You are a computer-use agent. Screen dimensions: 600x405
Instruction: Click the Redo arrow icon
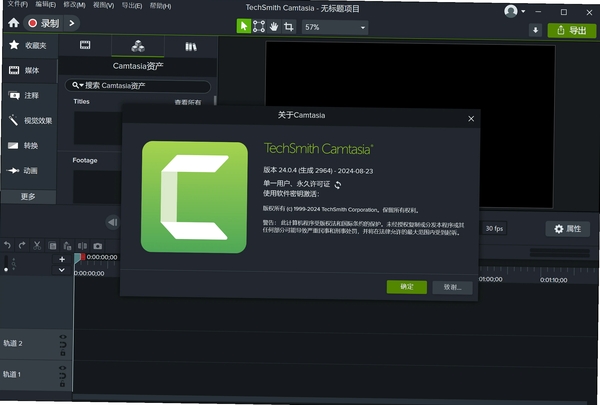[x=22, y=245]
